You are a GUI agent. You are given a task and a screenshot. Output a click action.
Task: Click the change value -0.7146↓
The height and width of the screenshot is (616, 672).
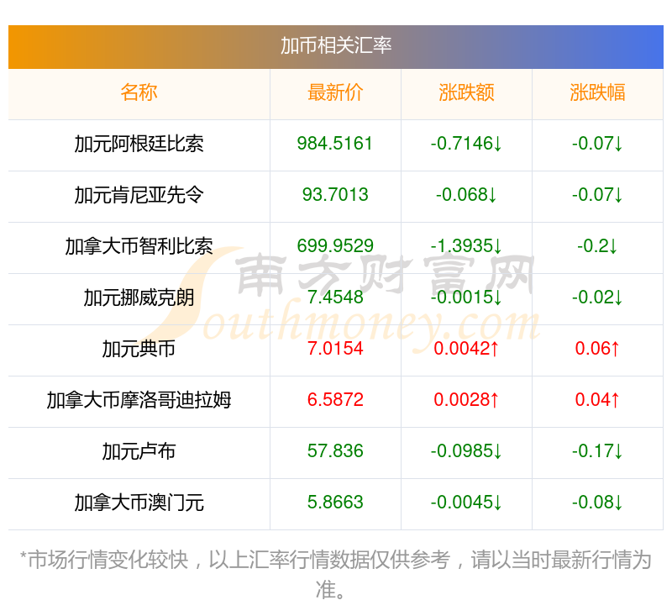coord(466,144)
